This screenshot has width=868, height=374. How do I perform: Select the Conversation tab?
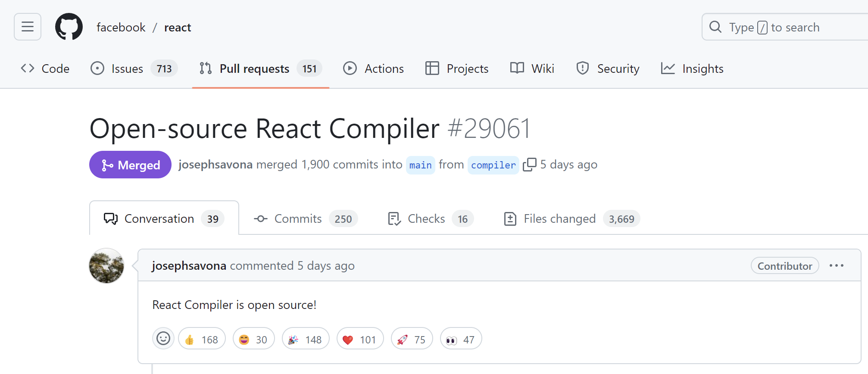tap(164, 218)
